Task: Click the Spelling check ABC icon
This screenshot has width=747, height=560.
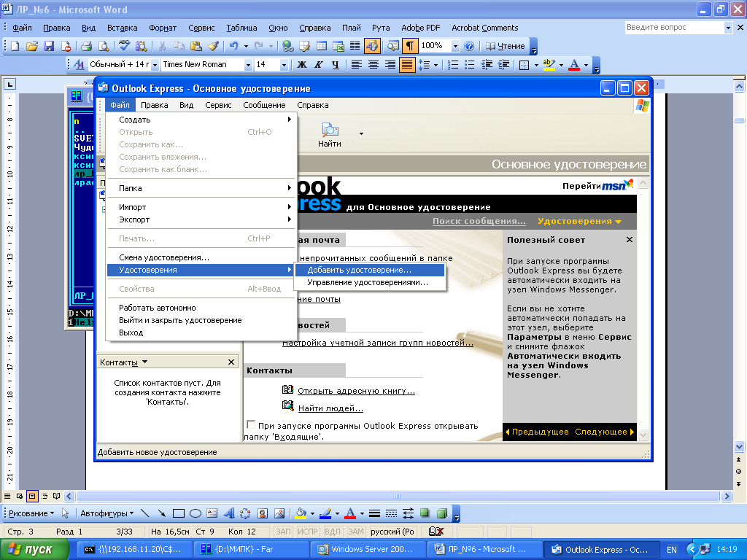Action: click(124, 46)
